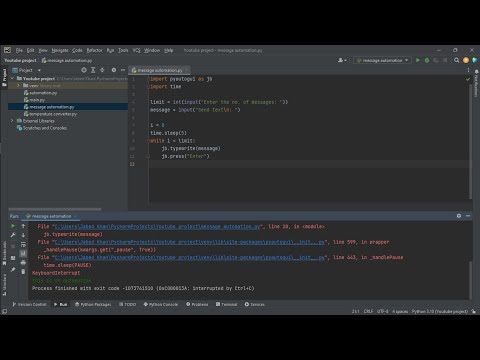
Task: Follow the message automation.py traceback link
Action: pyautogui.click(x=157, y=226)
